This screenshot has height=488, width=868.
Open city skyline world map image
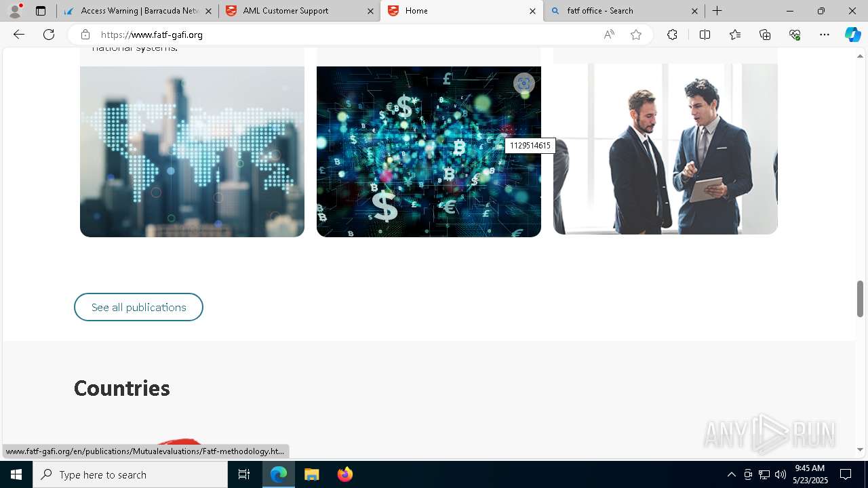(x=192, y=152)
